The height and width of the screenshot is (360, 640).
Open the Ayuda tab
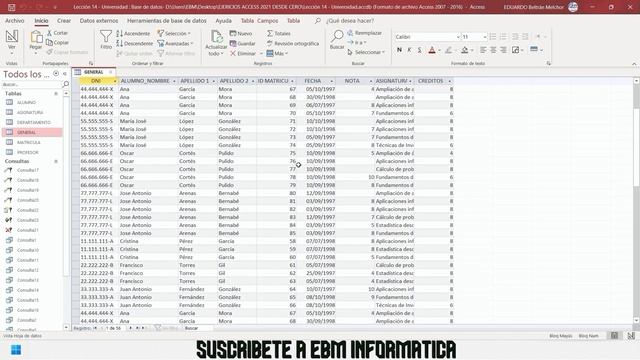coord(223,20)
